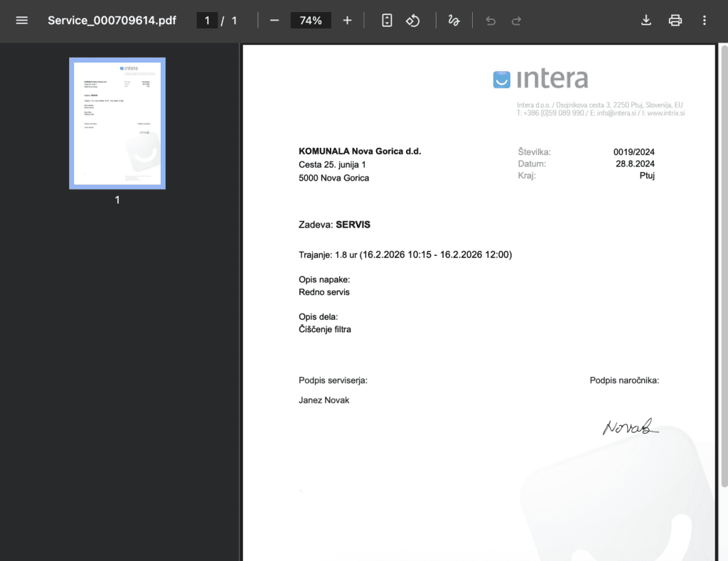Open the more actions three-dot menu

click(x=704, y=21)
